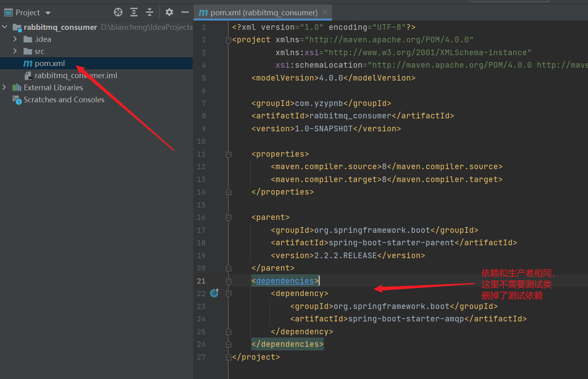Select pom.xml in project tree
The height and width of the screenshot is (379, 588).
[x=96, y=63]
